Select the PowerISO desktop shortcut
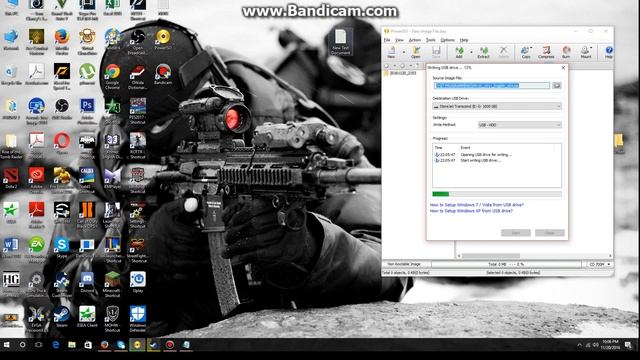This screenshot has width=640, height=360. [163, 40]
